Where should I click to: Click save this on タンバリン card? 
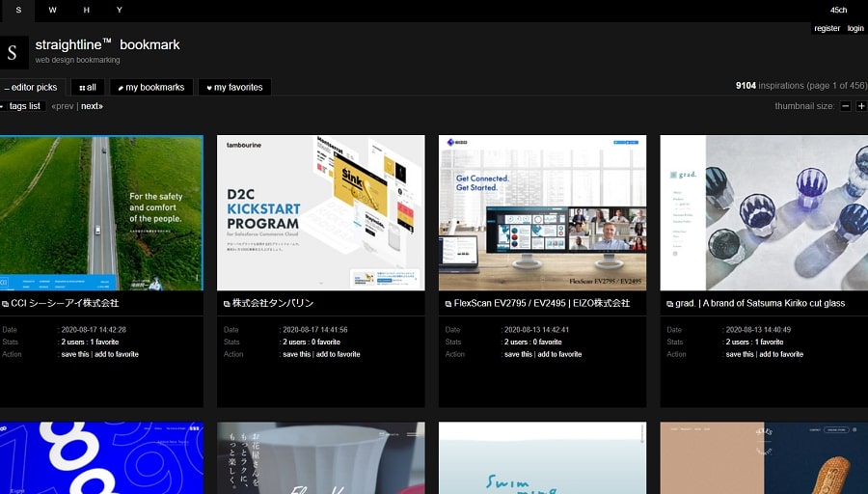(297, 354)
